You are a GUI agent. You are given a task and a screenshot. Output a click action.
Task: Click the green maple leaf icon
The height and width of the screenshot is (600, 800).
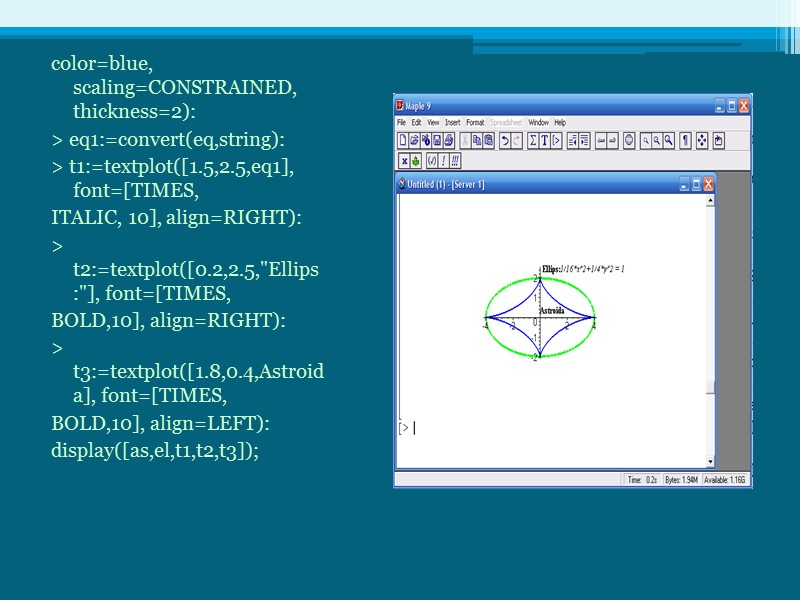click(416, 161)
